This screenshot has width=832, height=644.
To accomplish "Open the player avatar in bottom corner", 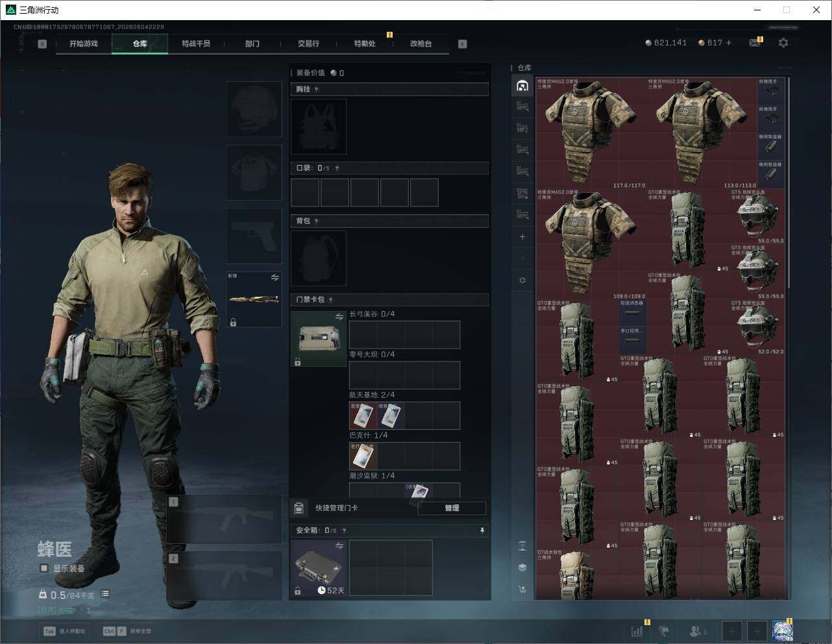I will (783, 631).
